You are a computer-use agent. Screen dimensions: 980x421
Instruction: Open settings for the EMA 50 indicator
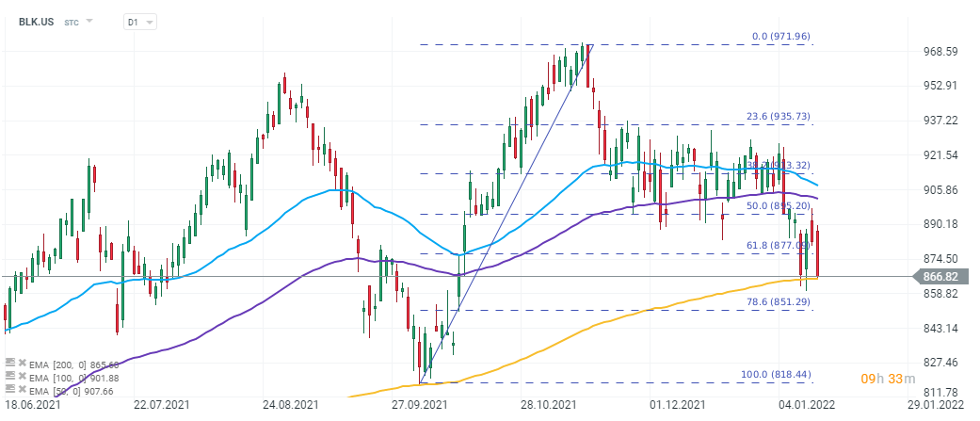pyautogui.click(x=8, y=389)
